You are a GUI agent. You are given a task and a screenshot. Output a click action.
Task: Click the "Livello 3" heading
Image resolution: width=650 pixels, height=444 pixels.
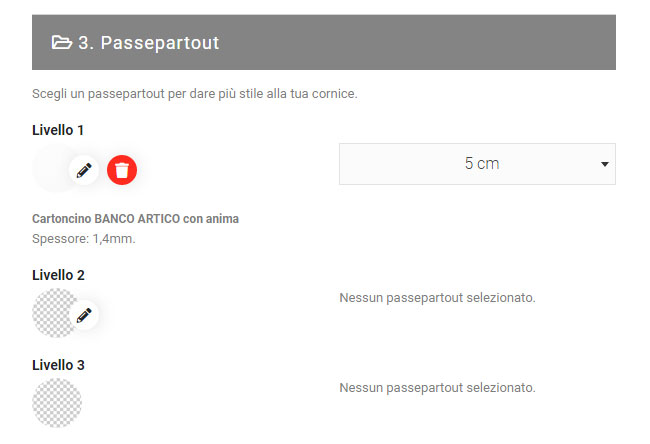coord(59,365)
